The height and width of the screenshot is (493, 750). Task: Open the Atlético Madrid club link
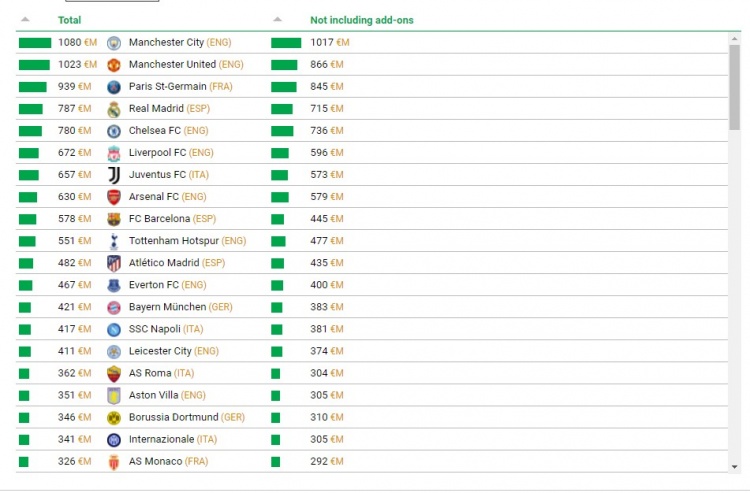coord(164,263)
